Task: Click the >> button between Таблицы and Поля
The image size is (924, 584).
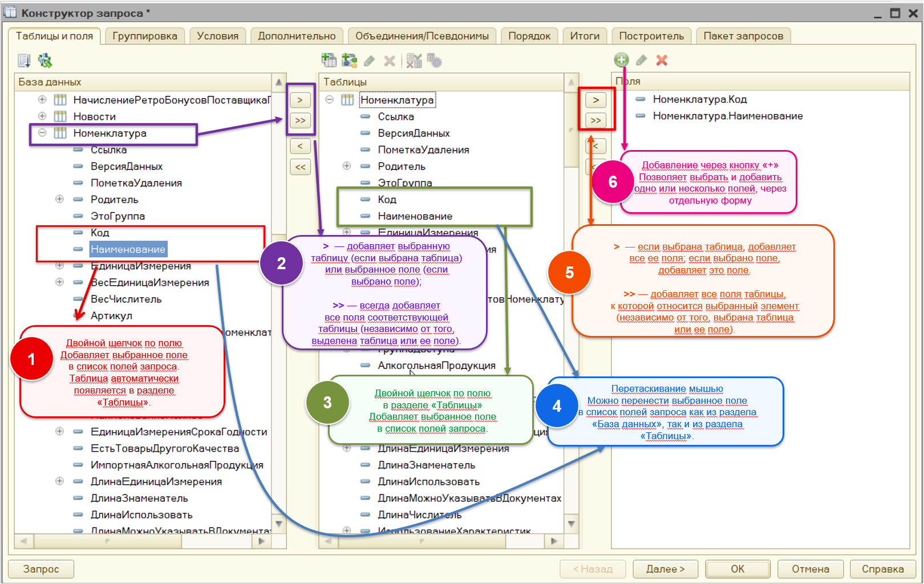Action: [596, 120]
